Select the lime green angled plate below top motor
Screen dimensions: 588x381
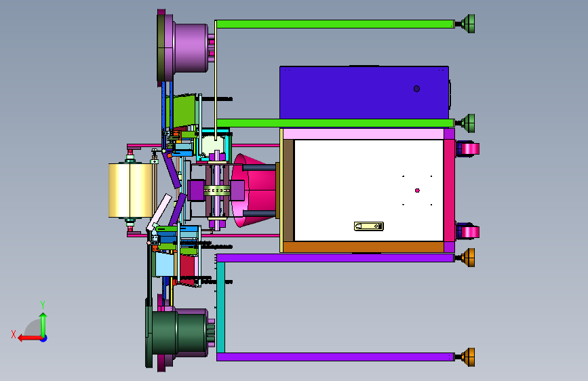pos(183,111)
